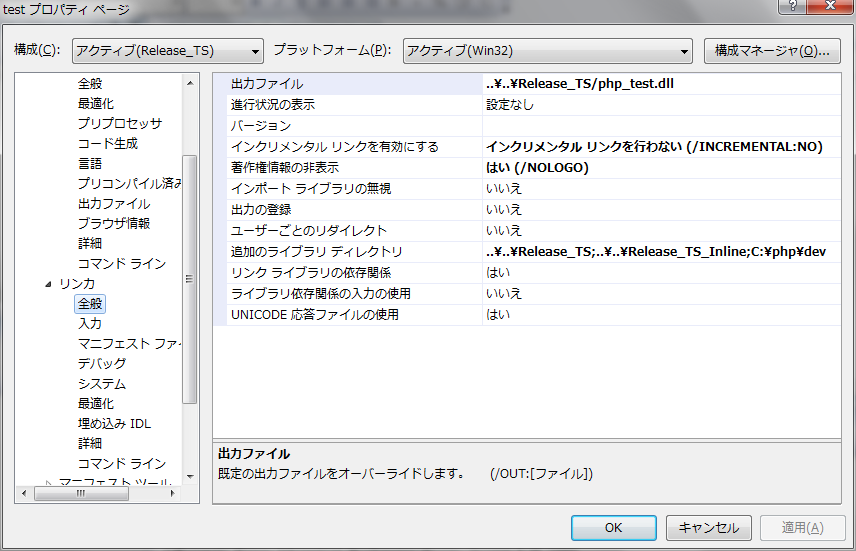This screenshot has height=551, width=856.
Task: Expand the マニフェスト ツール tree node
Action: [49, 484]
